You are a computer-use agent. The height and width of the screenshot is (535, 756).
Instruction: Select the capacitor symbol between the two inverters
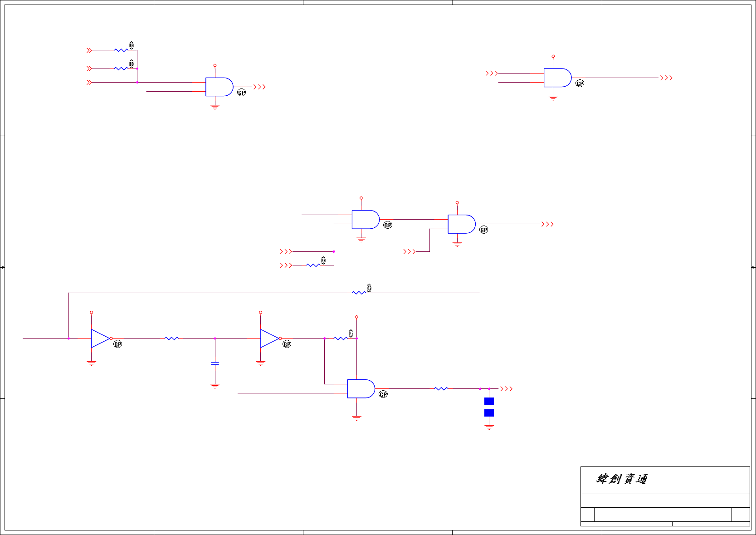click(x=215, y=363)
